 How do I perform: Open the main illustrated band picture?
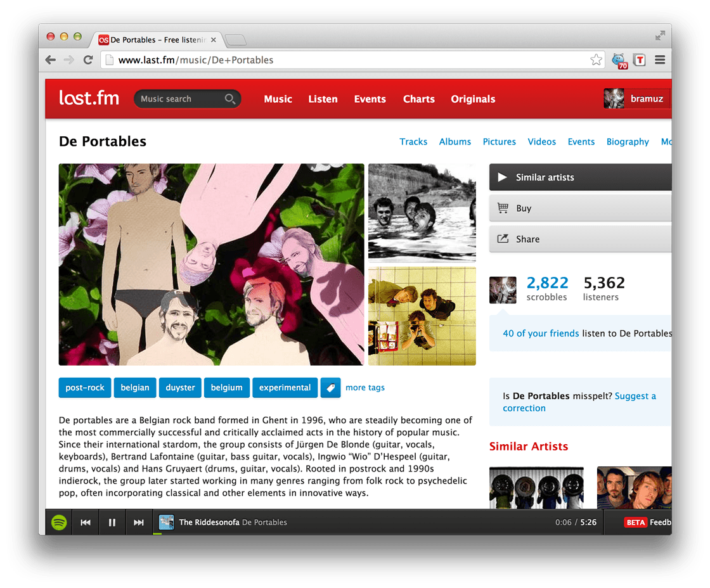[212, 264]
